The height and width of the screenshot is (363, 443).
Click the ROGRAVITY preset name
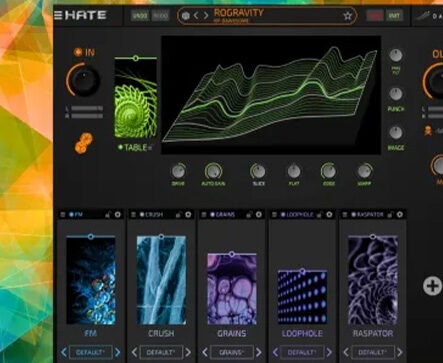[x=238, y=13]
